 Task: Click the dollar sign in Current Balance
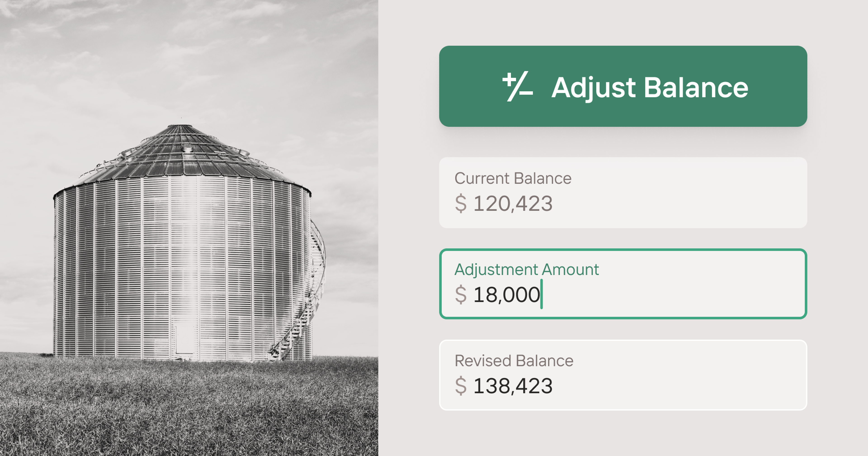click(x=461, y=203)
